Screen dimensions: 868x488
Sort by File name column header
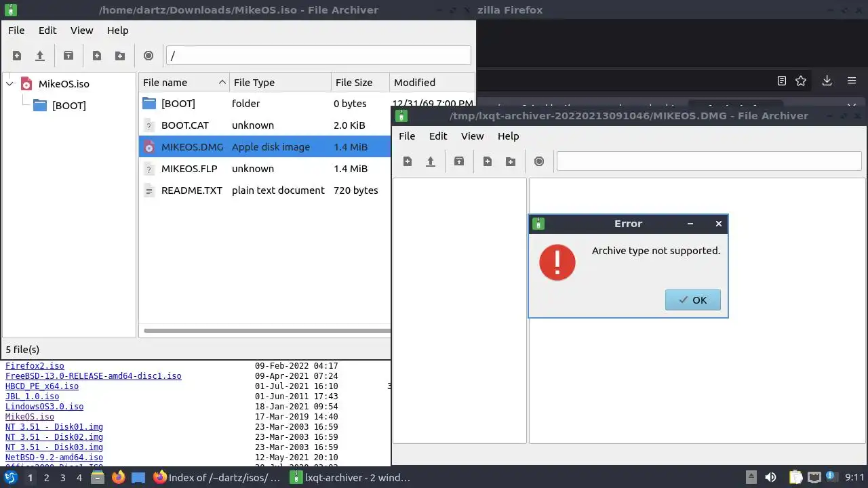(x=184, y=83)
